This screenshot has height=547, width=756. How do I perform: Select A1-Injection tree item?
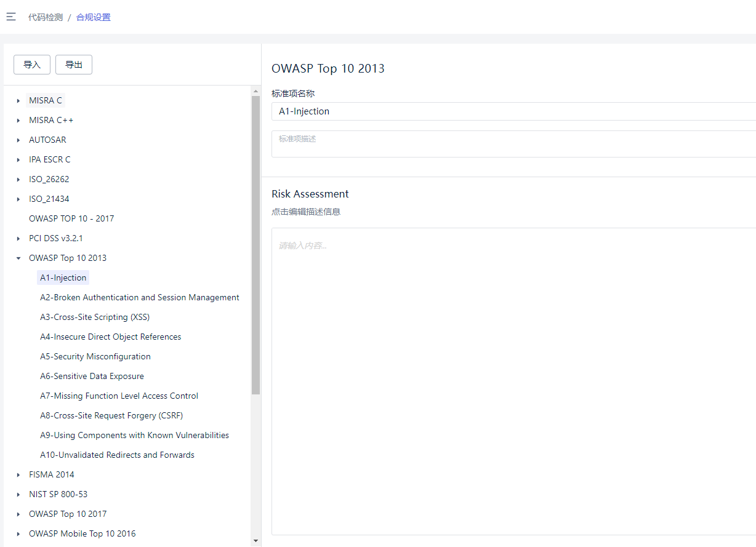tap(63, 277)
